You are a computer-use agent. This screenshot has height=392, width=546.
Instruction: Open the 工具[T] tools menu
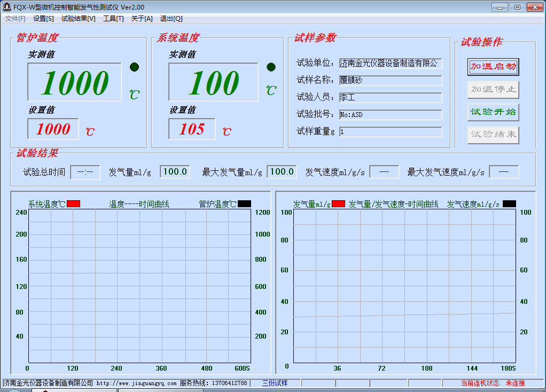pos(113,18)
